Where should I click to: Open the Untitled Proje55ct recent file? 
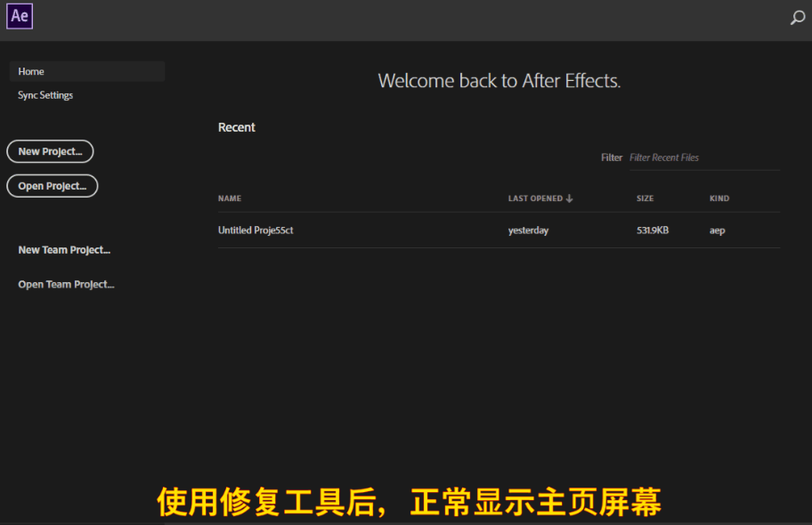(256, 230)
